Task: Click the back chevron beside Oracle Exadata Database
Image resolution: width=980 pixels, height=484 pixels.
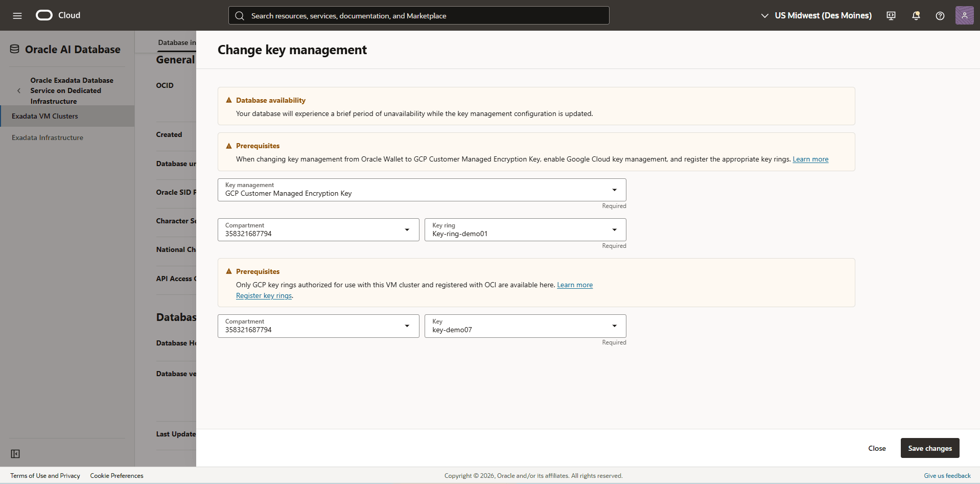Action: (19, 90)
